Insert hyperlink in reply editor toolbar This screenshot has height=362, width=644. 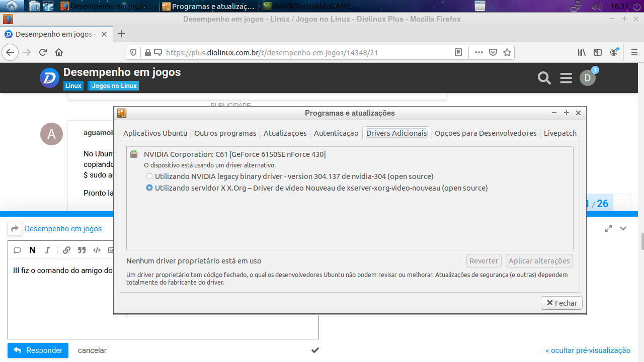66,250
